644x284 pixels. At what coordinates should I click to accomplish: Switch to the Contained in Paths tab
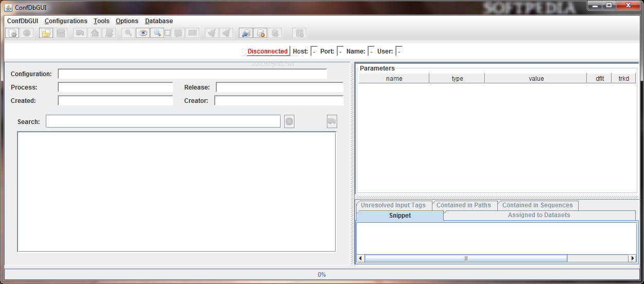[464, 205]
